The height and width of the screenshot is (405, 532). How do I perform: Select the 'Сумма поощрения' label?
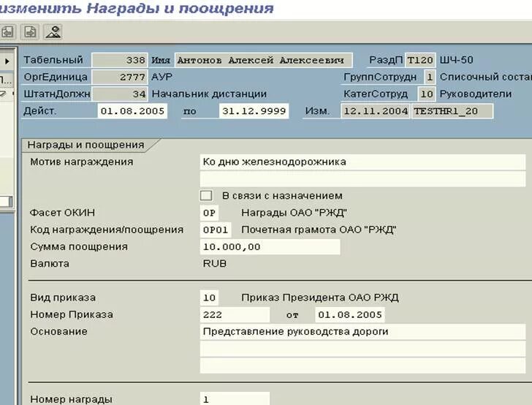(x=79, y=247)
